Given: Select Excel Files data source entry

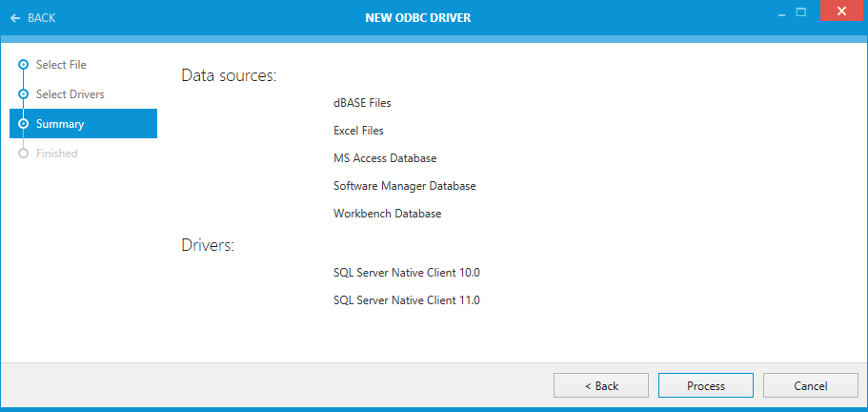Looking at the screenshot, I should [358, 131].
